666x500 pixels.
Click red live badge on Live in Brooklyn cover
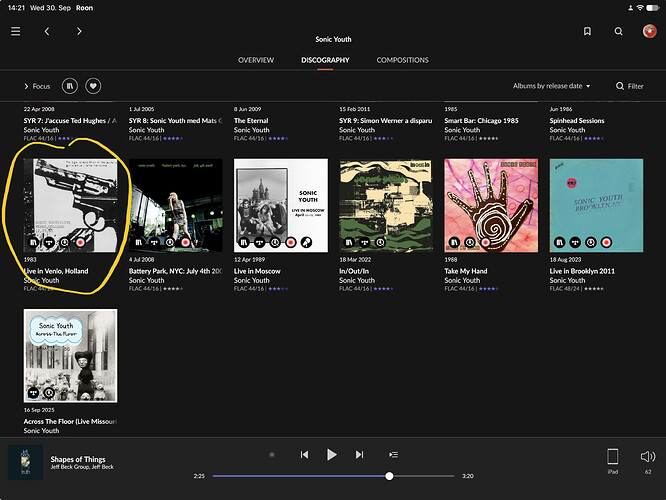pyautogui.click(x=606, y=243)
